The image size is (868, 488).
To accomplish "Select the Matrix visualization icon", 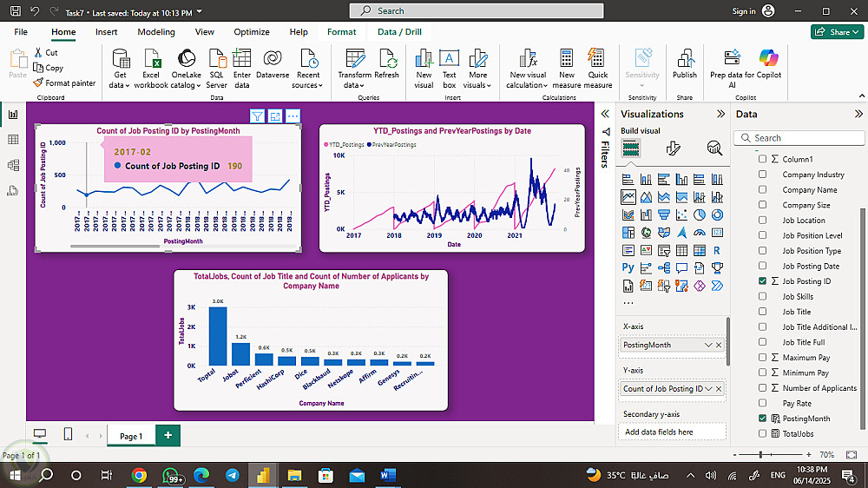I will click(700, 250).
